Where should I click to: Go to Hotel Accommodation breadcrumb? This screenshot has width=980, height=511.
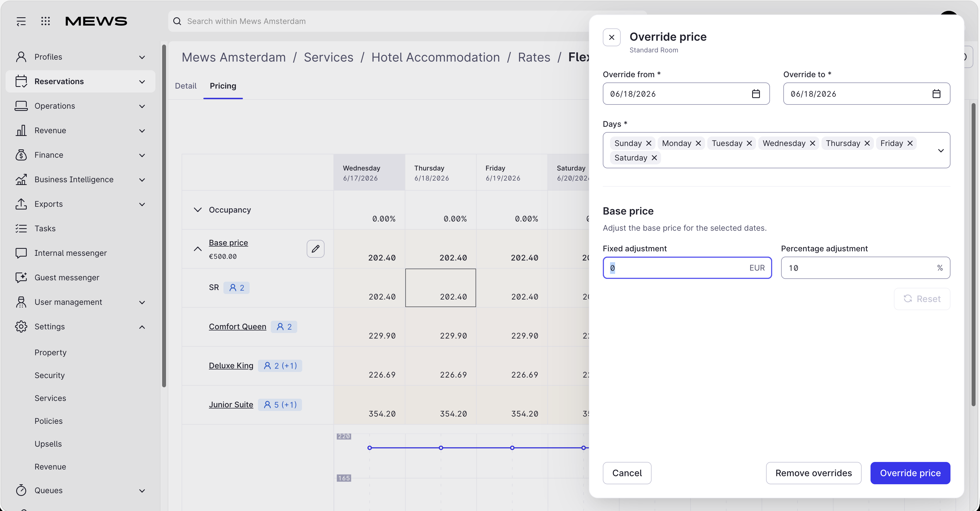pyautogui.click(x=436, y=57)
